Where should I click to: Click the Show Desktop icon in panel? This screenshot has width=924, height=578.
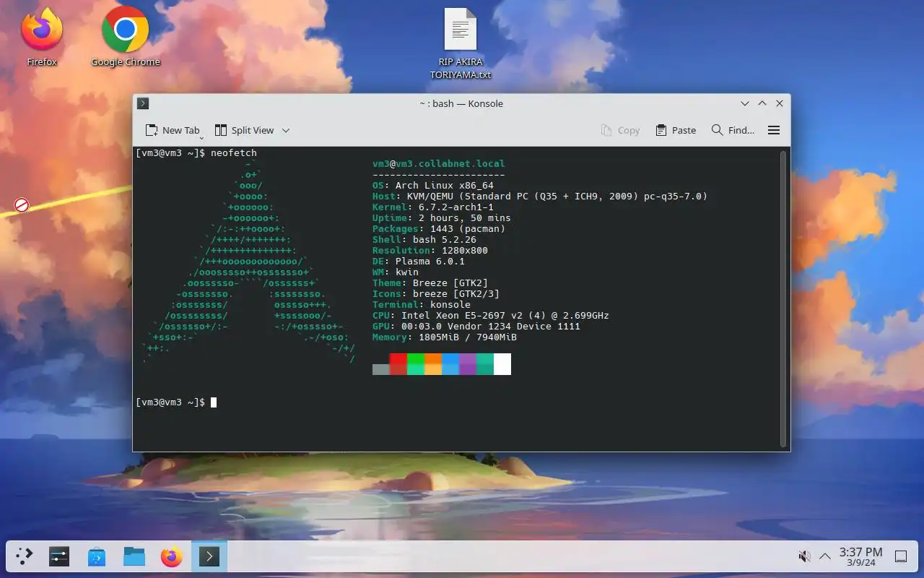(901, 556)
